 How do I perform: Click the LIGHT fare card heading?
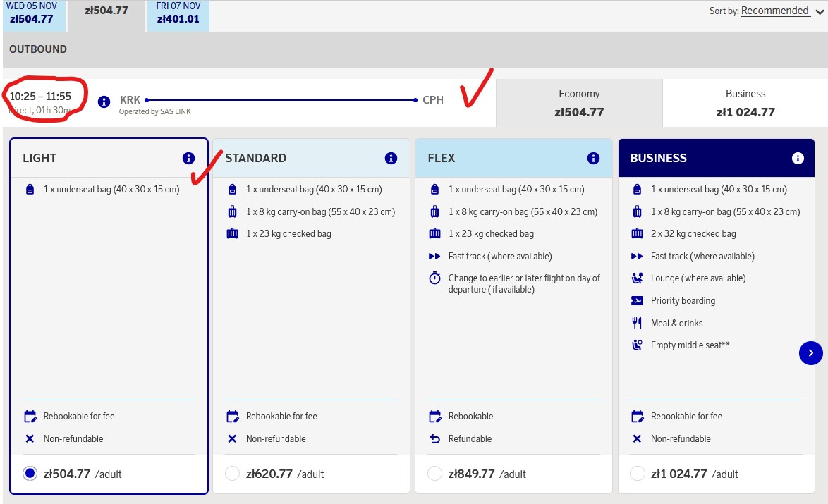click(39, 159)
